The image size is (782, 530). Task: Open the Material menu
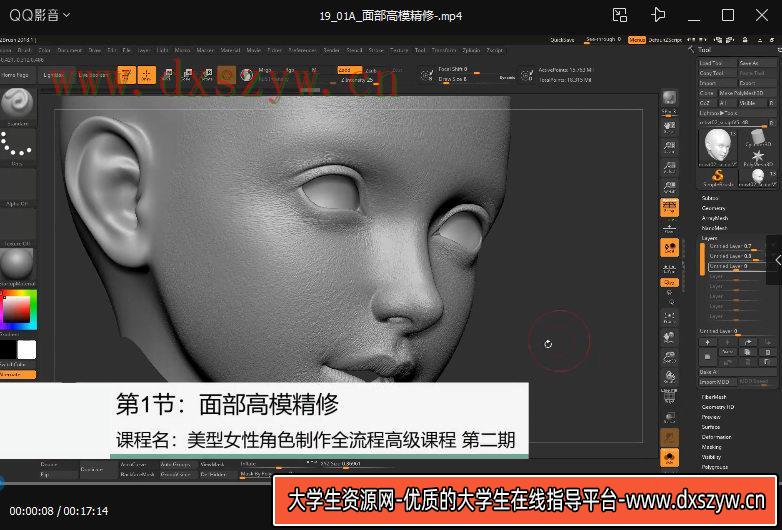point(230,50)
